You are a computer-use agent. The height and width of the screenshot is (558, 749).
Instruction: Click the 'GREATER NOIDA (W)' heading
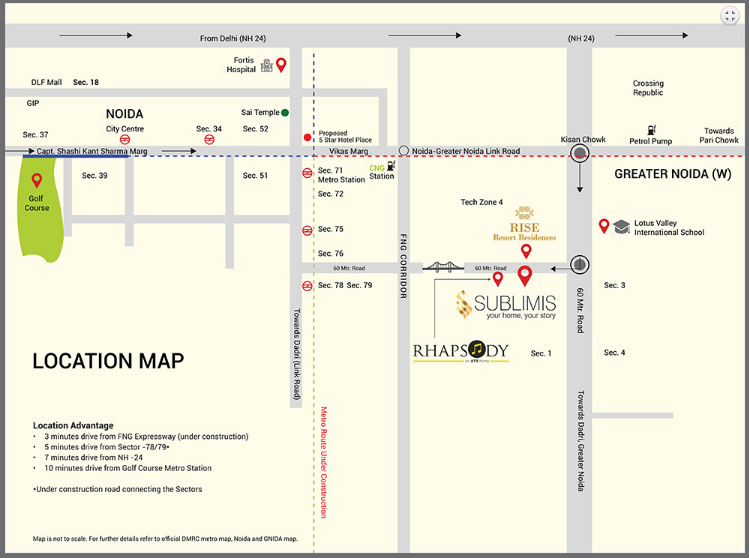coord(673,174)
